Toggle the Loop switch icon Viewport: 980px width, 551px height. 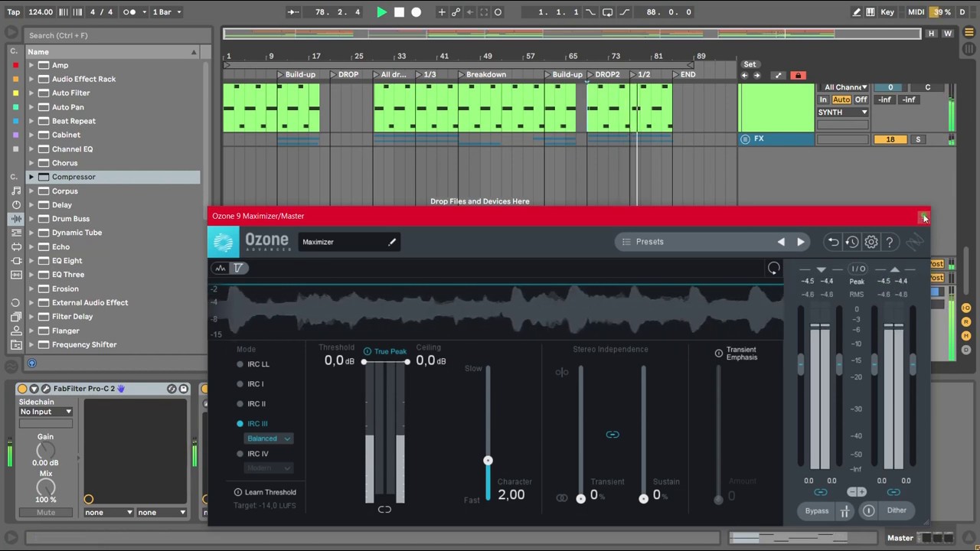(607, 12)
